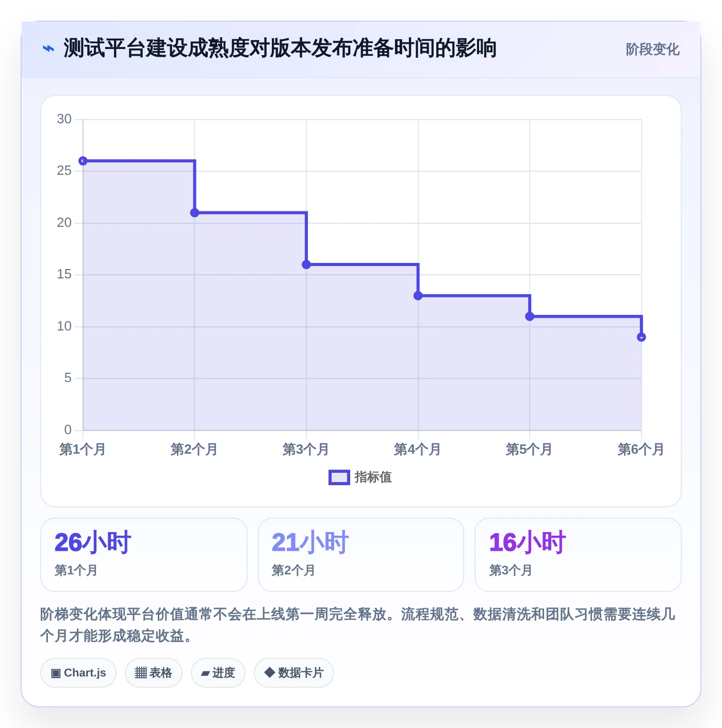Click the 第2个月 x-axis label

point(194,450)
